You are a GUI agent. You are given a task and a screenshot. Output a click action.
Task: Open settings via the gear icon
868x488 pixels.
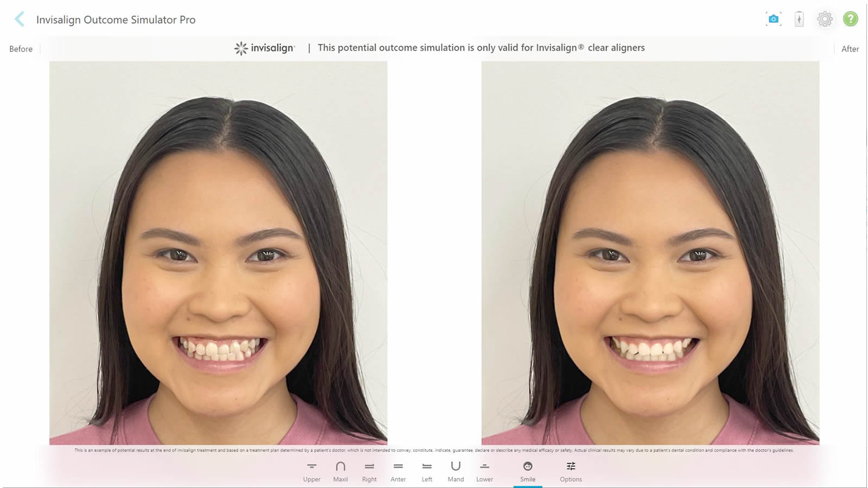click(x=825, y=20)
